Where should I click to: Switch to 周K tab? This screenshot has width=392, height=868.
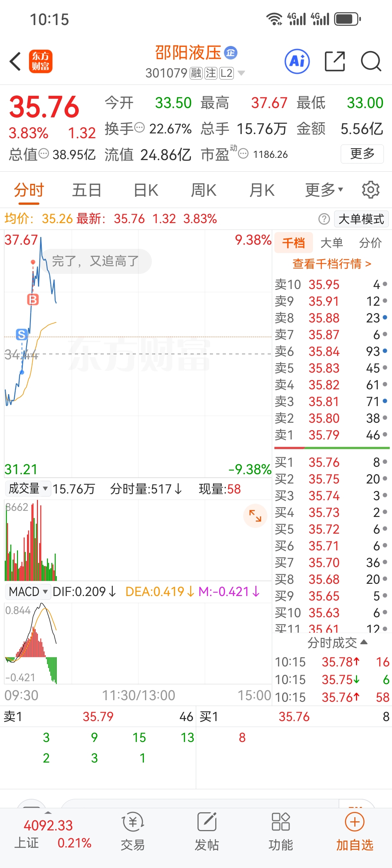click(x=203, y=190)
